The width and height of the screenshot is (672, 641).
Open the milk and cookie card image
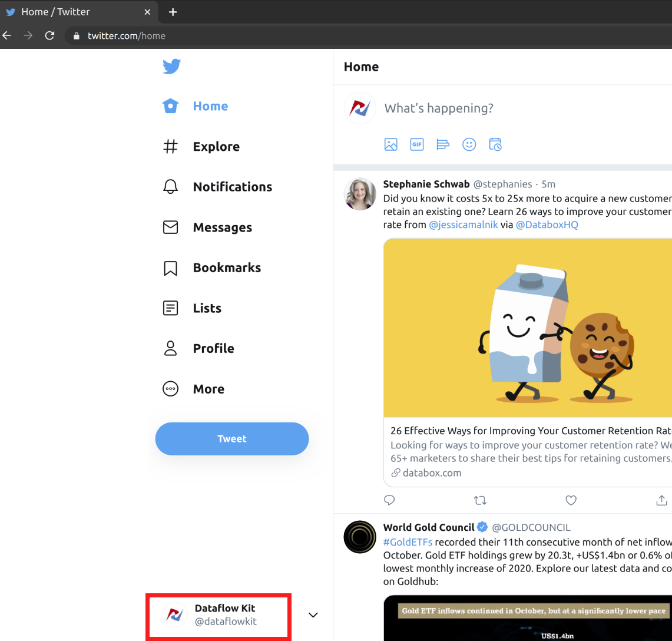pyautogui.click(x=528, y=328)
